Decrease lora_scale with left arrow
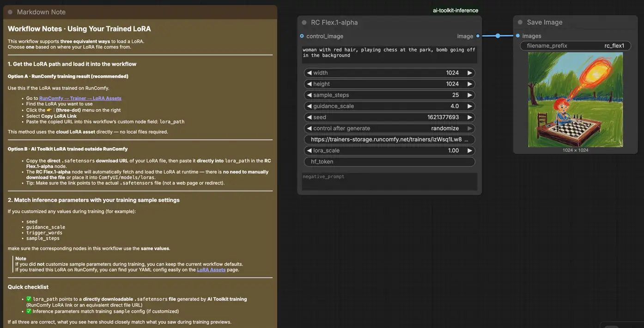Viewport: 644px width, 328px height. coord(309,150)
